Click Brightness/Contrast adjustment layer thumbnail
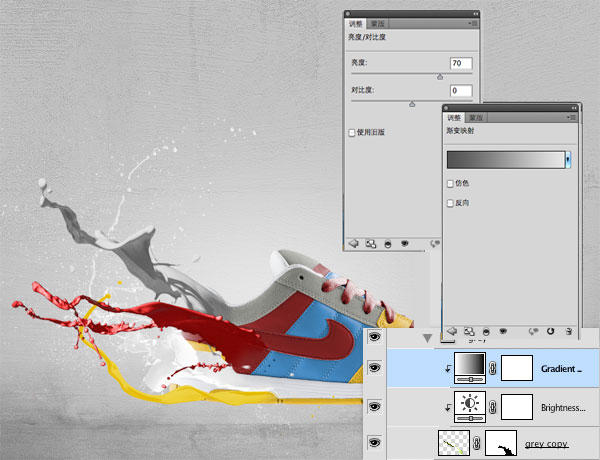Image resolution: width=600 pixels, height=460 pixels. (470, 407)
